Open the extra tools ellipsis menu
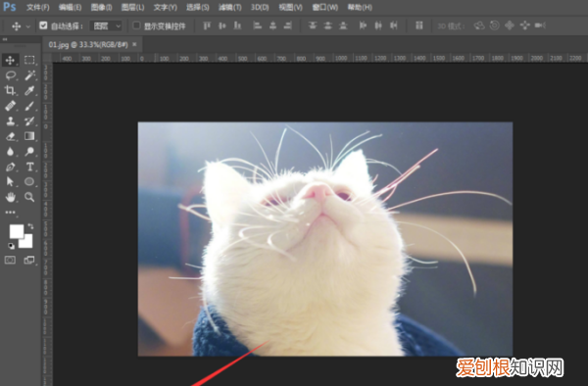The height and width of the screenshot is (386, 588). 10,213
